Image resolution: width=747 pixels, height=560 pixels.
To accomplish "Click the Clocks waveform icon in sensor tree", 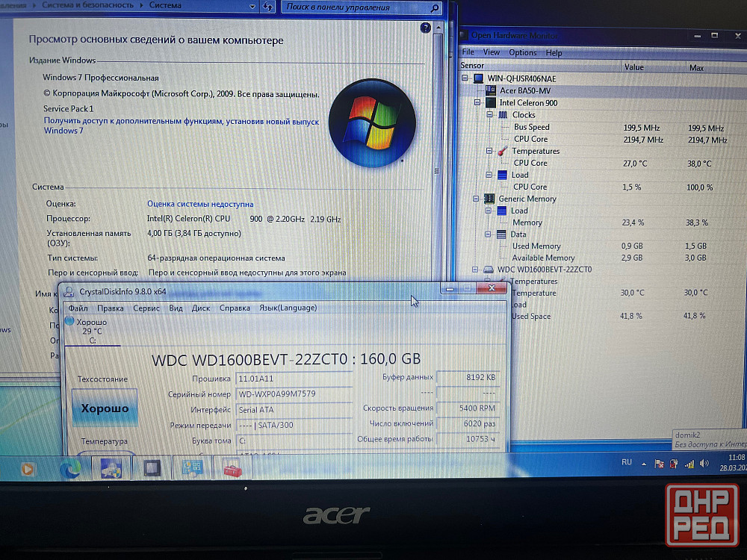I will pos(503,115).
